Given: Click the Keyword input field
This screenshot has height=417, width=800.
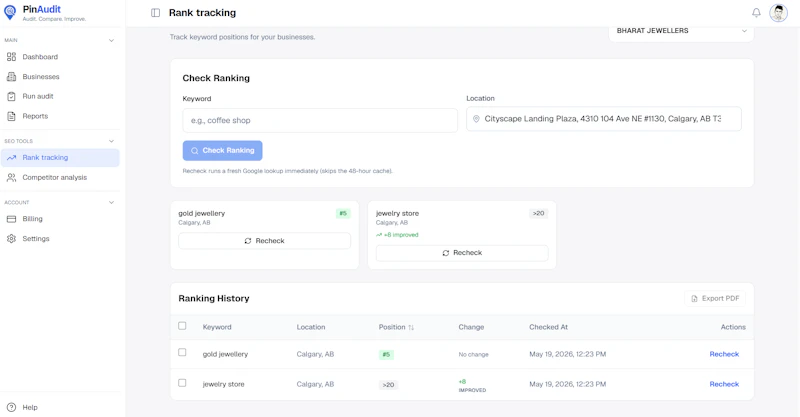Looking at the screenshot, I should 320,120.
